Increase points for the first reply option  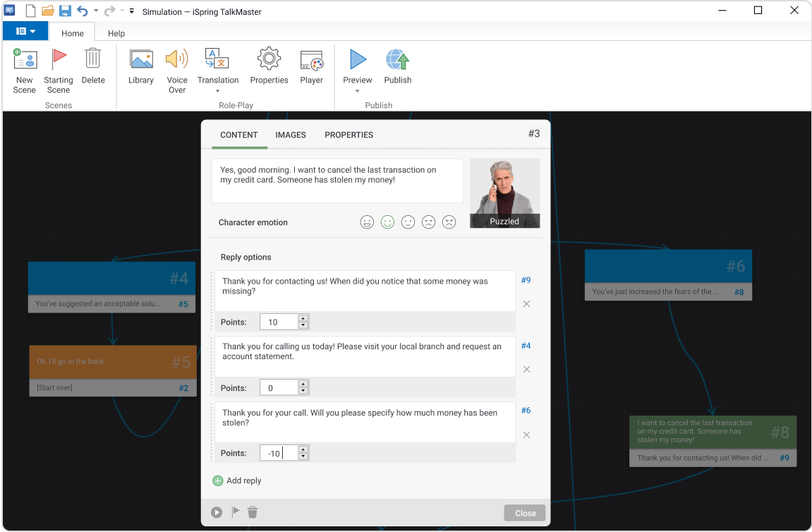304,318
